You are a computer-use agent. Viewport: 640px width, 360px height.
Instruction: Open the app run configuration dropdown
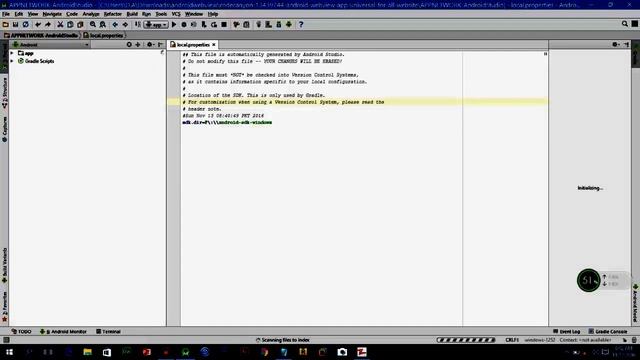[x=156, y=24]
